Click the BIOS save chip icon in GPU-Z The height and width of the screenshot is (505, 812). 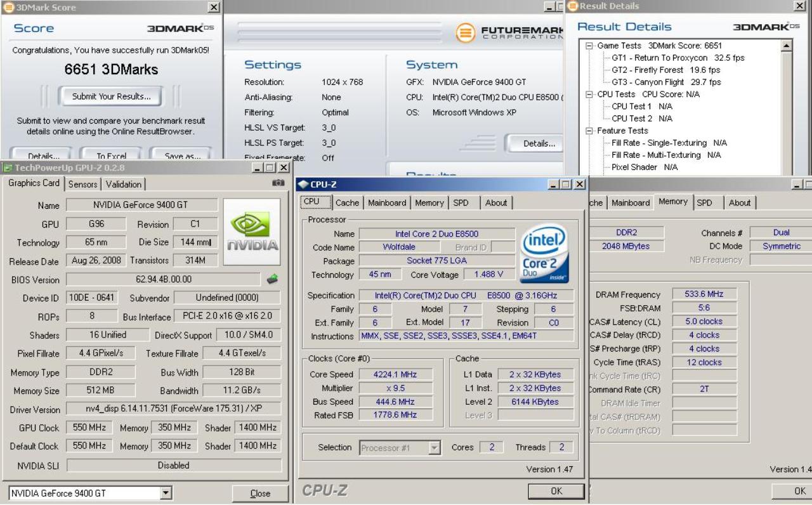[x=272, y=279]
